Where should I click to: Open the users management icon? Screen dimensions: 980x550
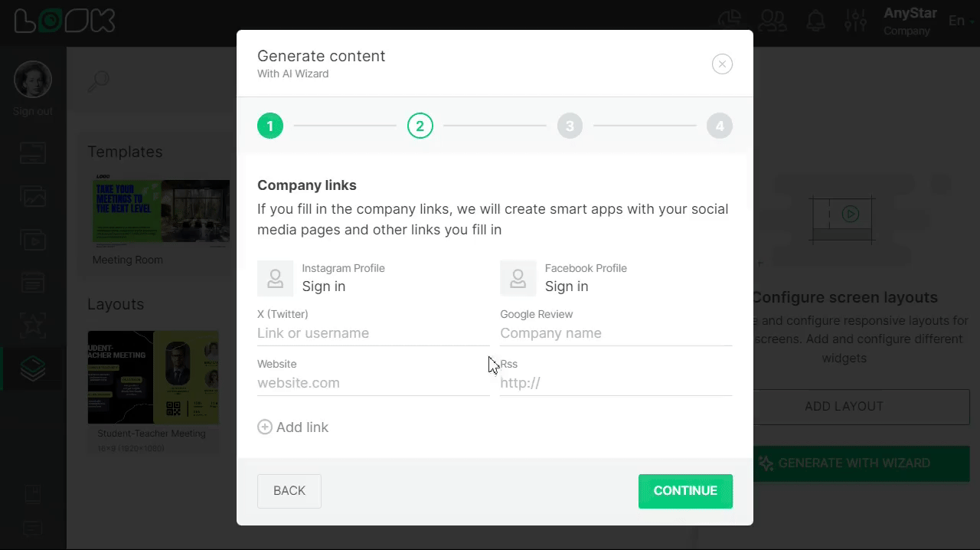coord(773,20)
